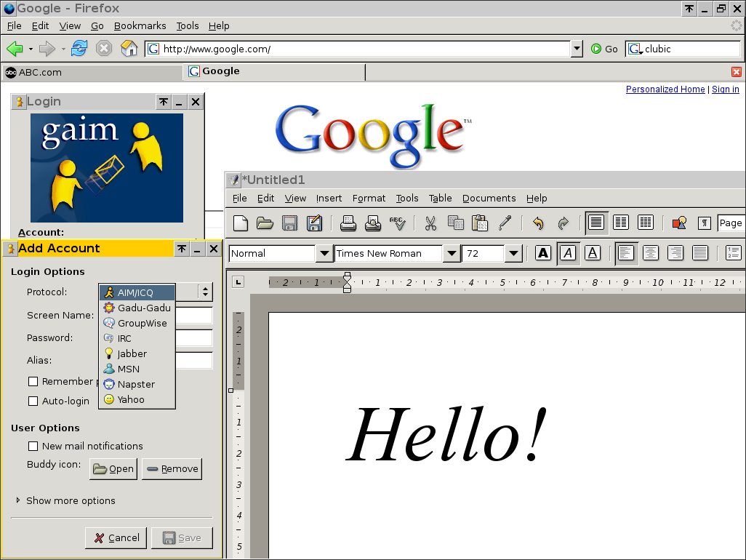Click the Save As icon in Untitled1
Screen dimensions: 746x560
(315, 223)
